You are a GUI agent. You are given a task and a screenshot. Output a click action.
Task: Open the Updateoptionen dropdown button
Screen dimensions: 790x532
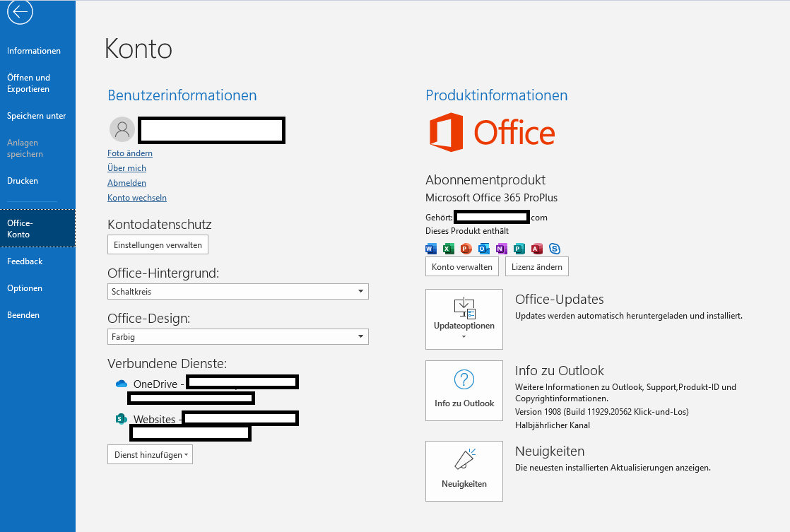464,319
